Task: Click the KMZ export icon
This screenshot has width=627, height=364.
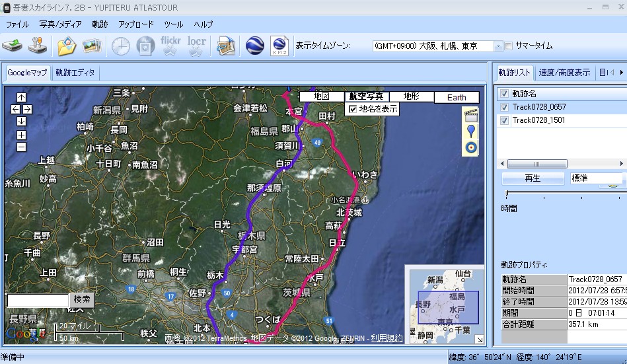Action: [279, 46]
